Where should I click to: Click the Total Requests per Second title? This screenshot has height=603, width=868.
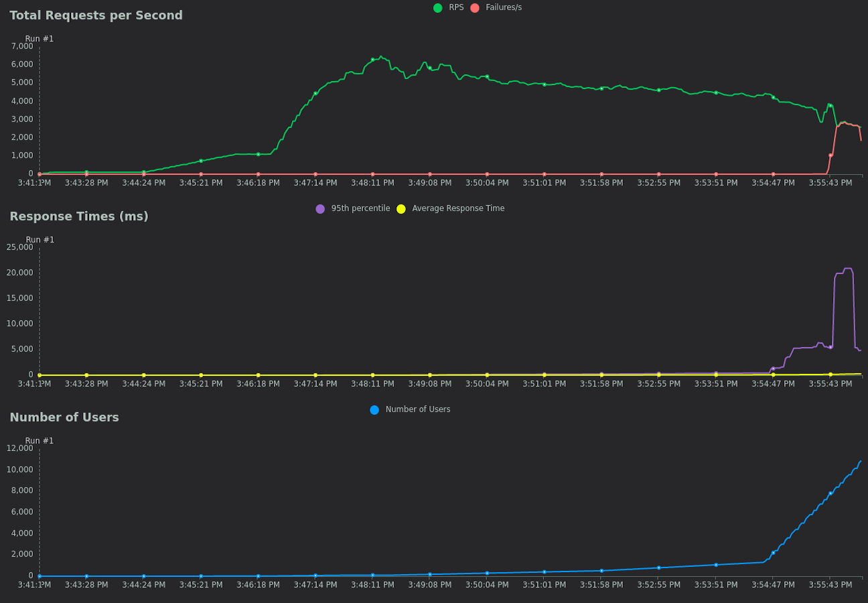[96, 15]
